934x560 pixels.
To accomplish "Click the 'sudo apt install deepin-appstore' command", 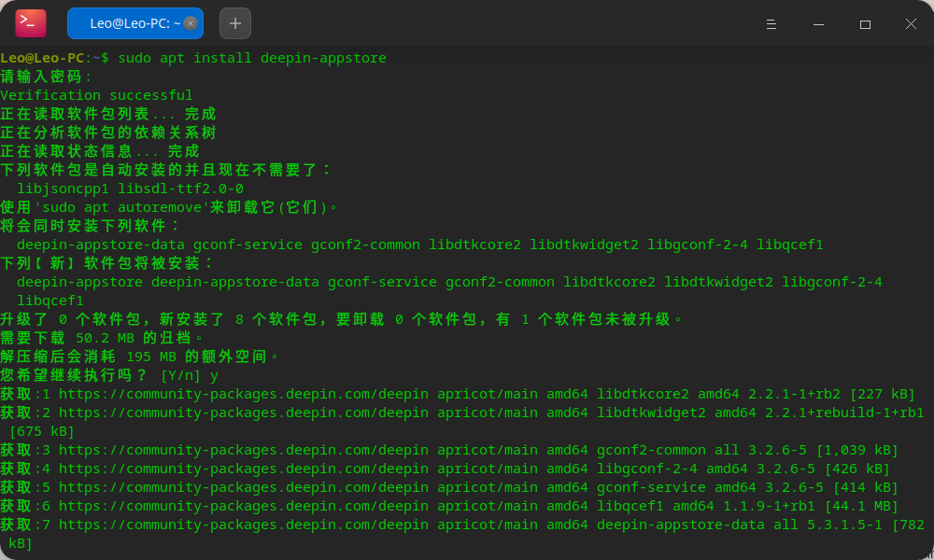I will coord(252,58).
